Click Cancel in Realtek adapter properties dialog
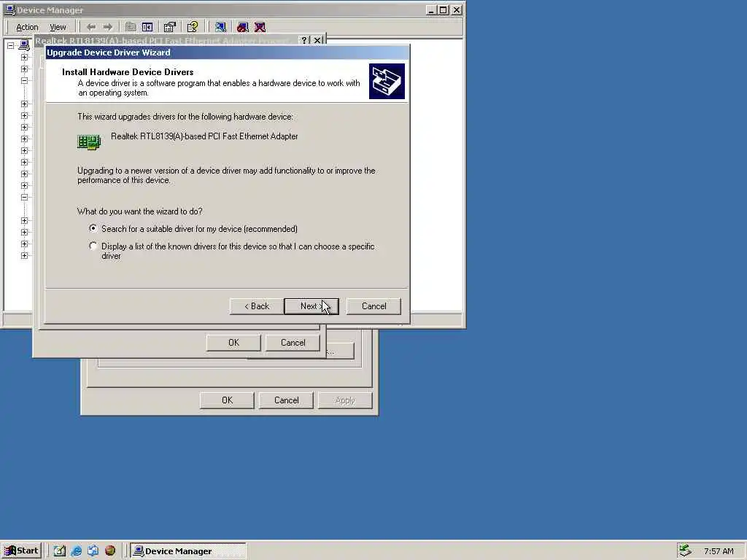747x560 pixels. coord(293,343)
